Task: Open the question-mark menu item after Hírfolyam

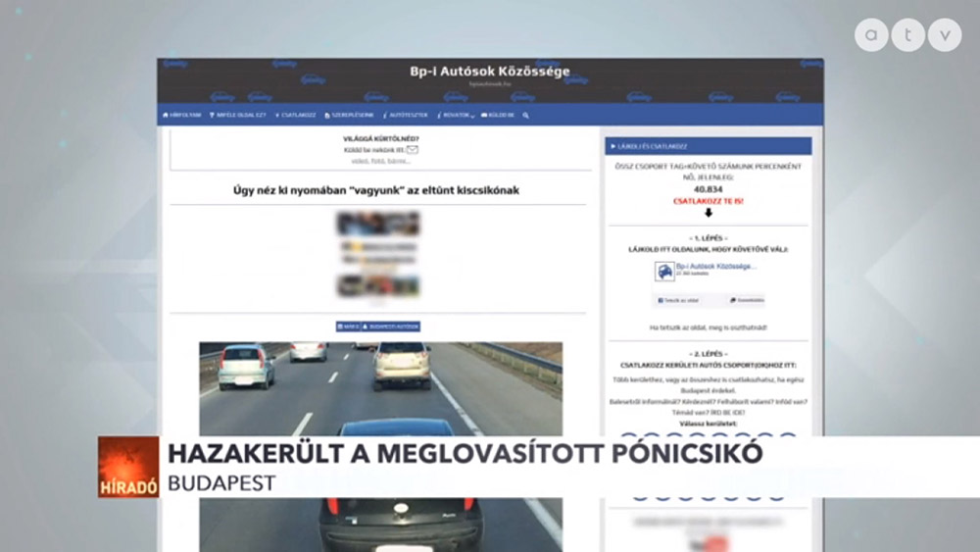Action: click(237, 115)
